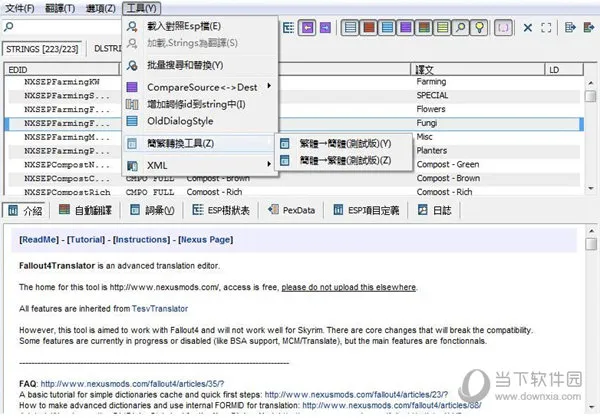Click the dashed-corners fullscreen icon
Screen dimensions: 600x419
coord(546,28)
